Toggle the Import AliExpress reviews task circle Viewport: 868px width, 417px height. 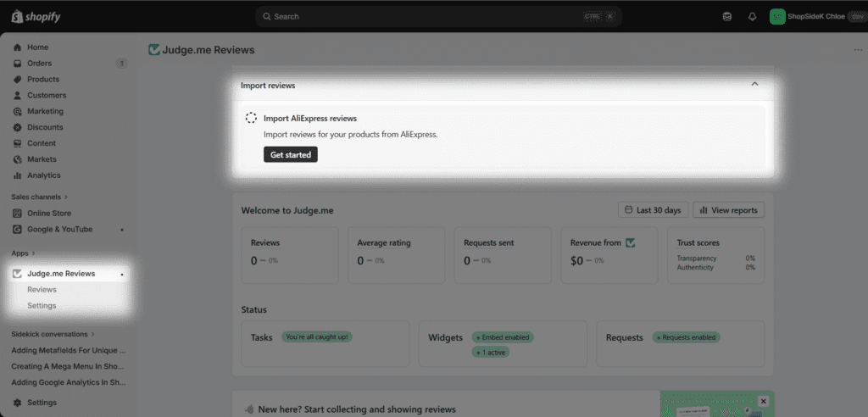coord(251,119)
